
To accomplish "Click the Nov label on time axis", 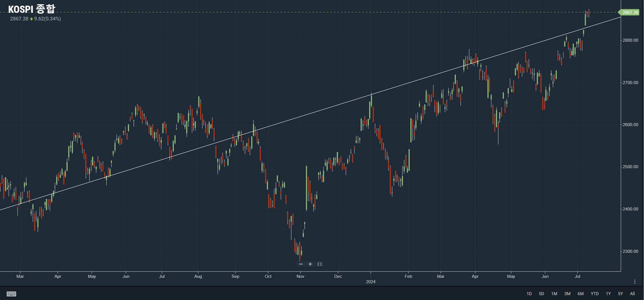I will (x=300, y=276).
